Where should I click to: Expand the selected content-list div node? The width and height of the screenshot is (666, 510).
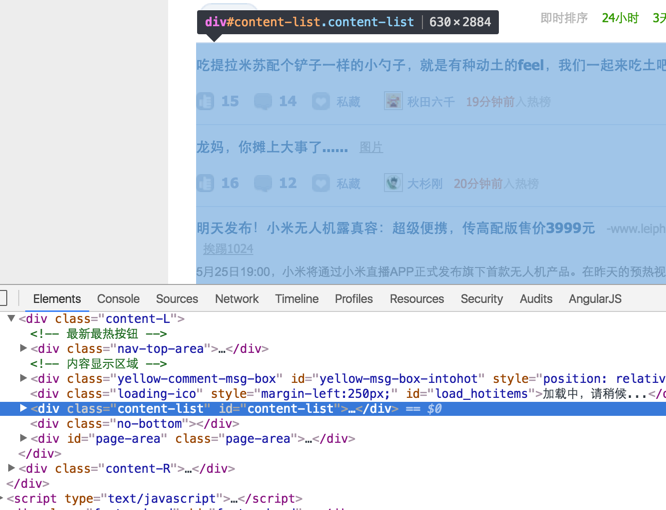point(23,408)
